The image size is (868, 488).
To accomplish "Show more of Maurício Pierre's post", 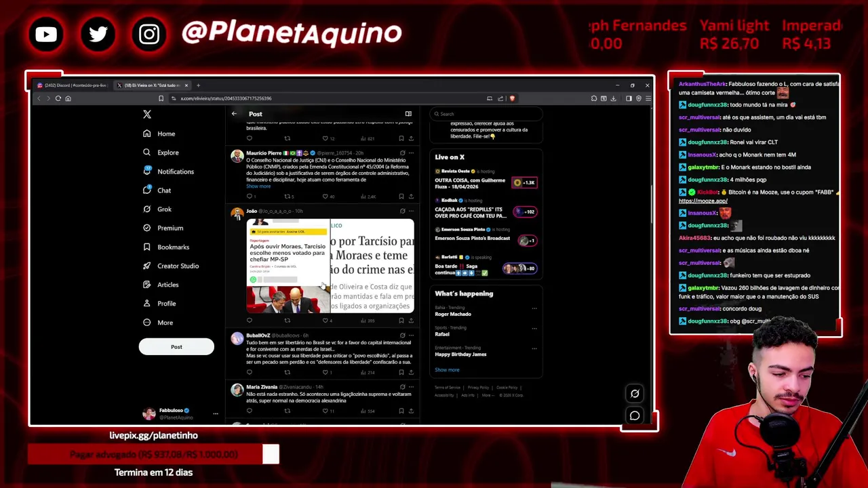I will pos(258,186).
